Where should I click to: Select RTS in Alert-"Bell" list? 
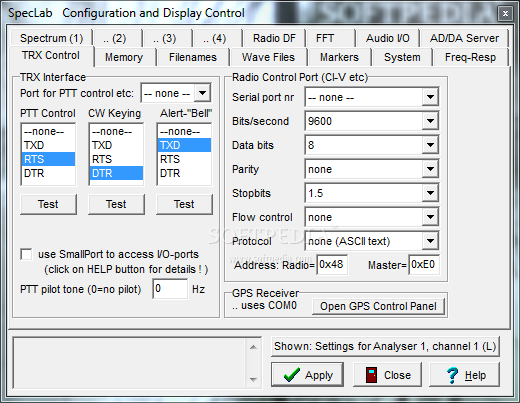tap(185, 159)
